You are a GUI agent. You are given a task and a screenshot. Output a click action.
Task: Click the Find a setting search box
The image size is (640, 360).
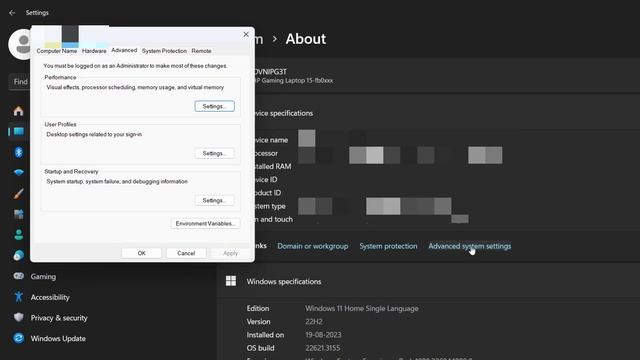pyautogui.click(x=20, y=82)
